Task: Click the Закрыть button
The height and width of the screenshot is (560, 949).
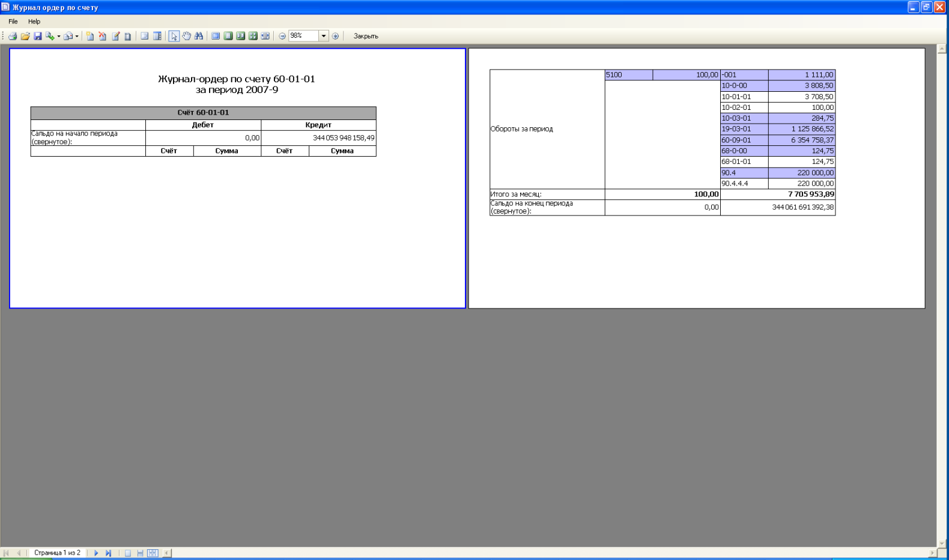Action: (x=366, y=36)
